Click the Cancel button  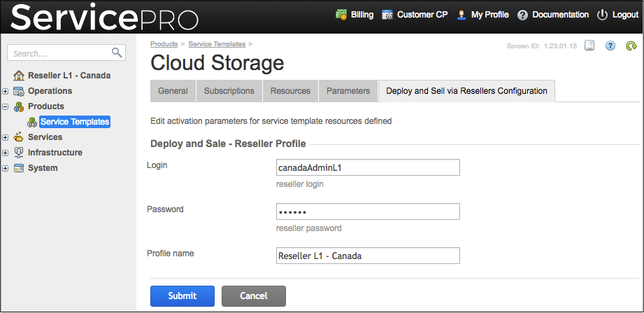[x=253, y=296]
